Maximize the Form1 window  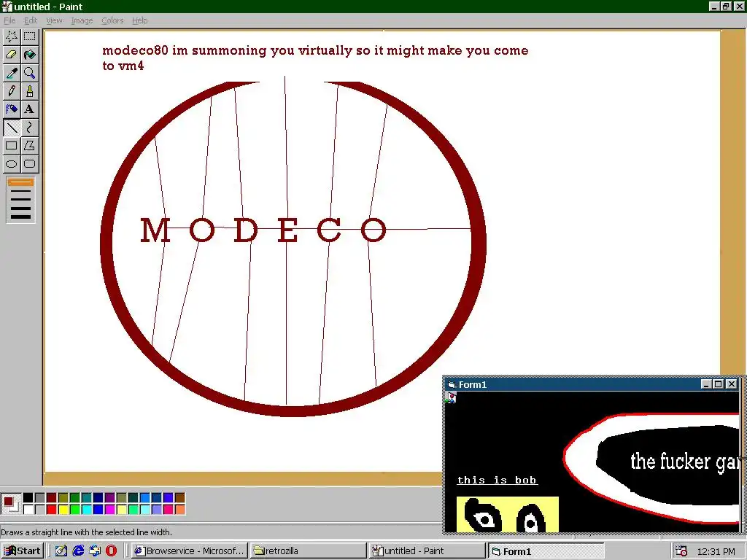click(719, 384)
